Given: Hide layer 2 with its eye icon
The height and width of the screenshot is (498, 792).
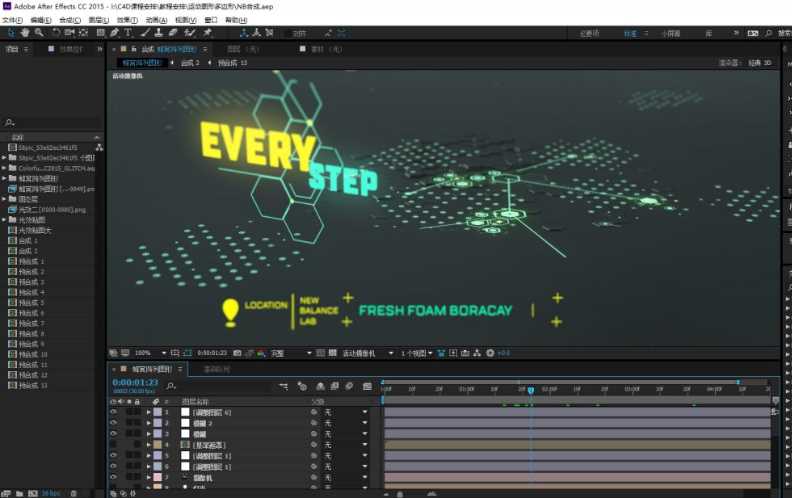Looking at the screenshot, I should point(113,423).
